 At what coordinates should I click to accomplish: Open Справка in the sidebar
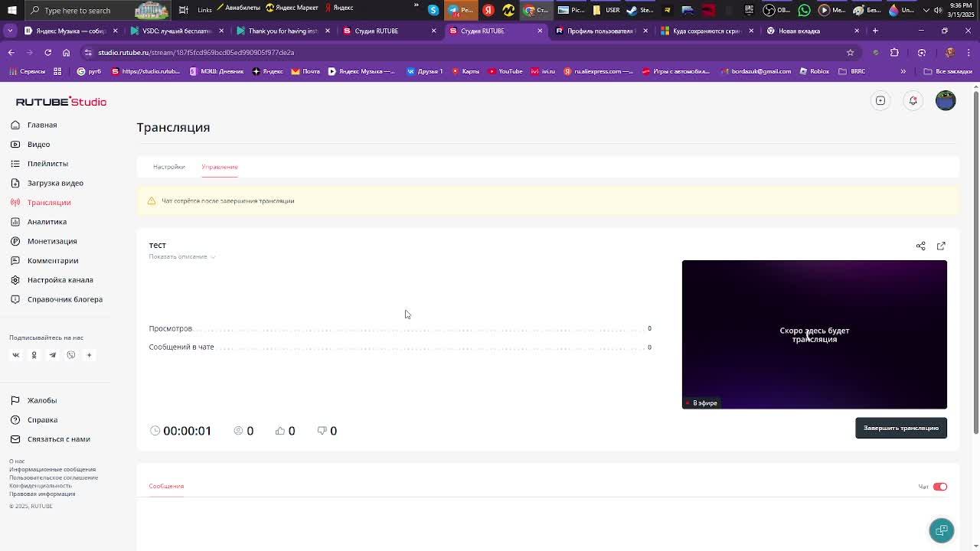42,419
